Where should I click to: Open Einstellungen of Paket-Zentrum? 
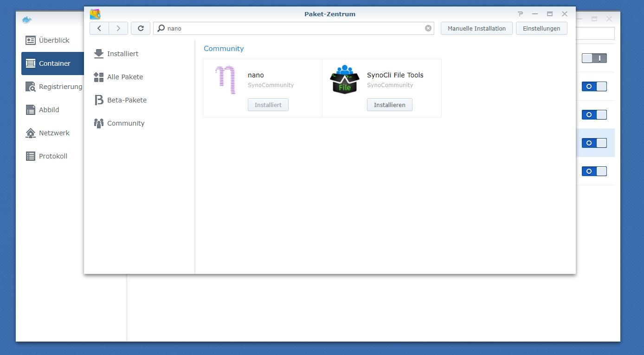point(541,28)
